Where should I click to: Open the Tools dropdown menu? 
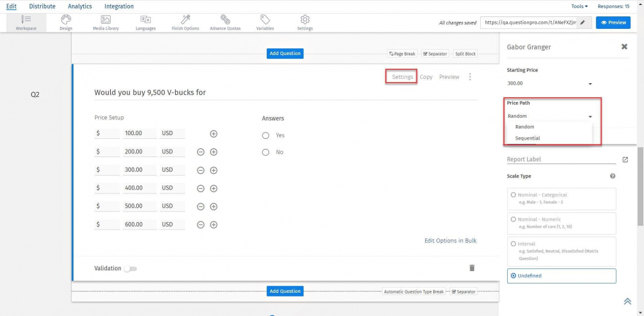[x=579, y=6]
